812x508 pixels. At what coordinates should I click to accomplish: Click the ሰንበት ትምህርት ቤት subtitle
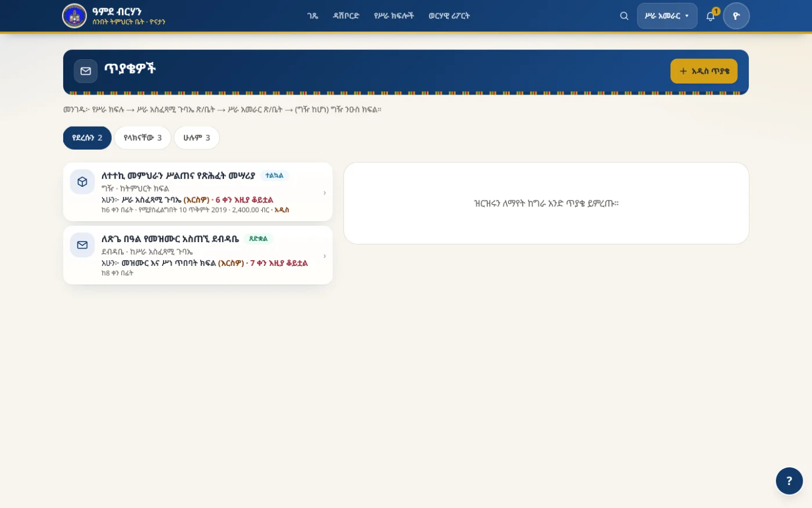click(129, 22)
